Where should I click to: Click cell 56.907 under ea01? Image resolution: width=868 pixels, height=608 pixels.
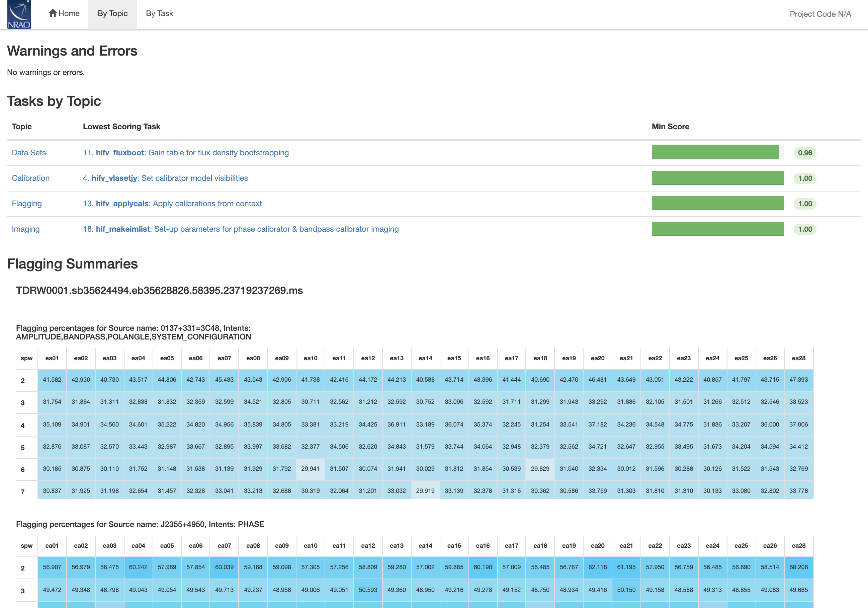(x=52, y=567)
